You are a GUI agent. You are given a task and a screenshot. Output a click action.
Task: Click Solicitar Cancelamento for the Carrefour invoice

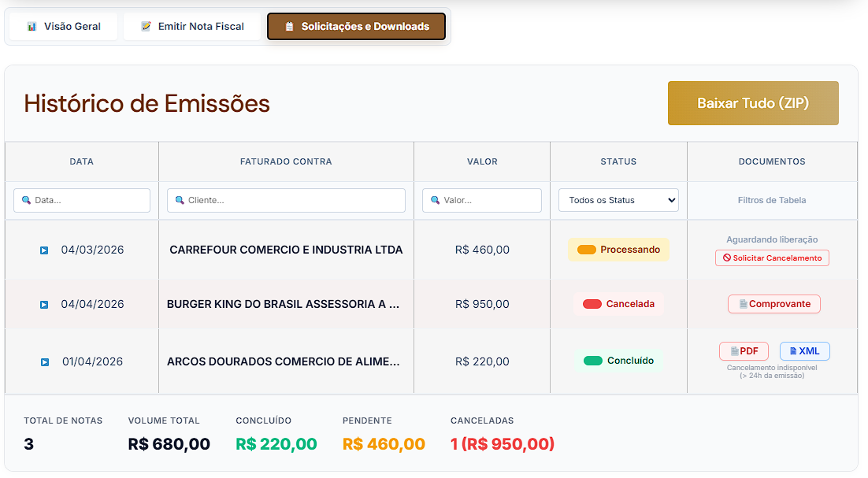[772, 258]
